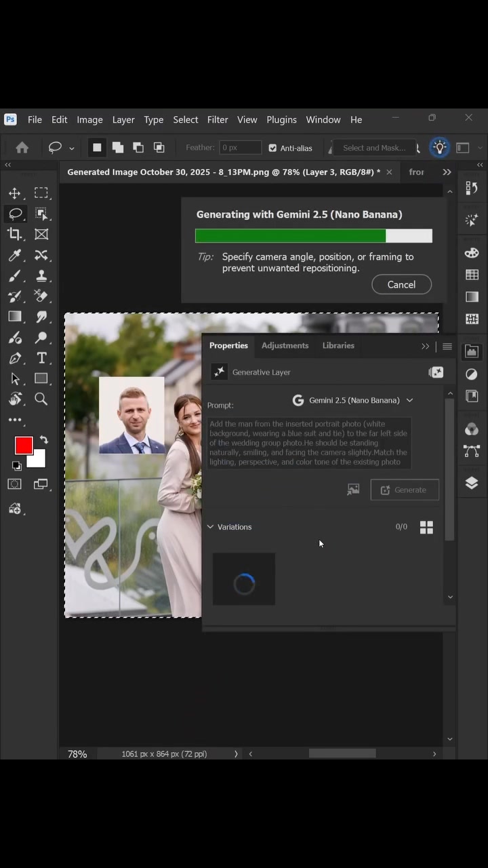This screenshot has width=488, height=868.
Task: Choose New selection mode
Action: click(97, 147)
